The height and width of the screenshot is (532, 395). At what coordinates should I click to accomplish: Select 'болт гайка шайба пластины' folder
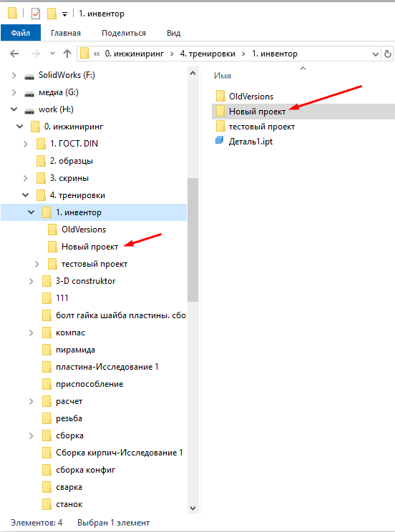(x=120, y=315)
